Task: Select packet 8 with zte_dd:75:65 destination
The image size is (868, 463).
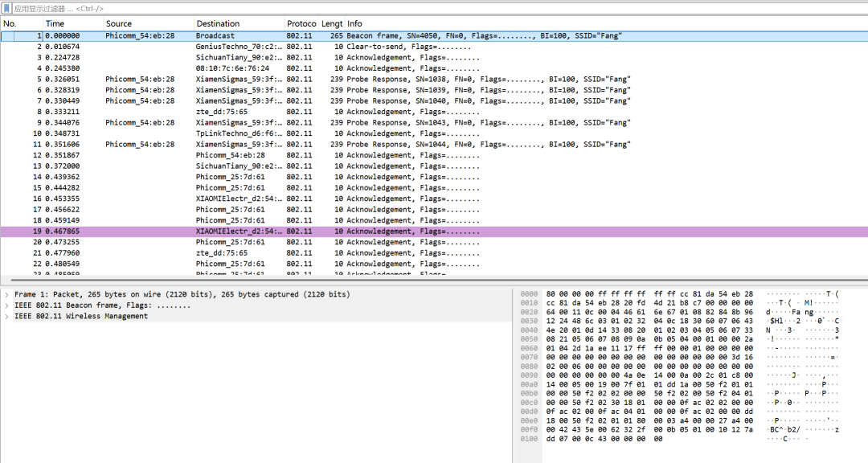Action: 434,112
